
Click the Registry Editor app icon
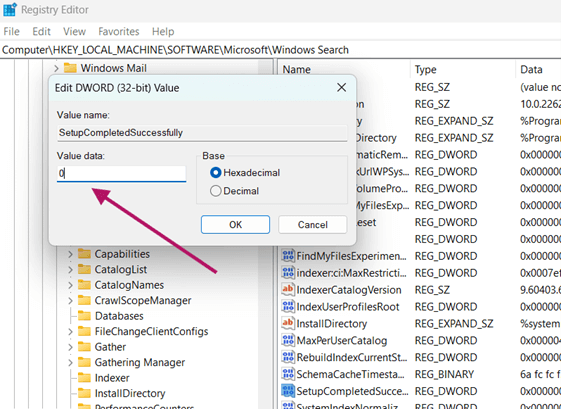tap(9, 9)
